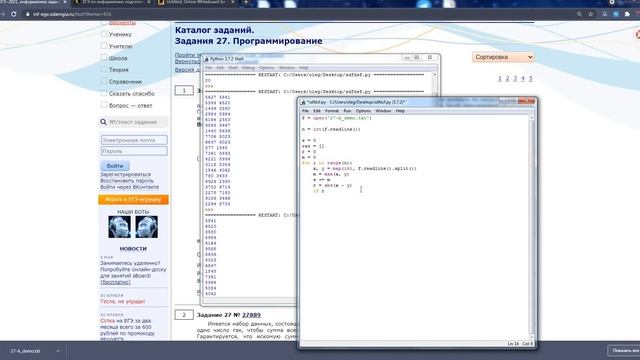This screenshot has height=360, width=640.
Task: Click the email input field
Action: click(x=134, y=140)
